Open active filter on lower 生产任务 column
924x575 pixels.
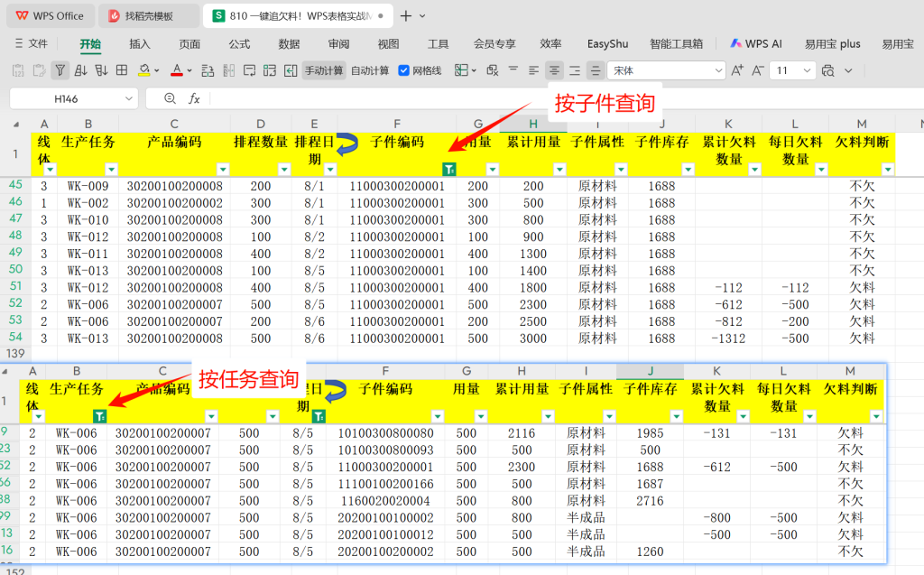(99, 416)
